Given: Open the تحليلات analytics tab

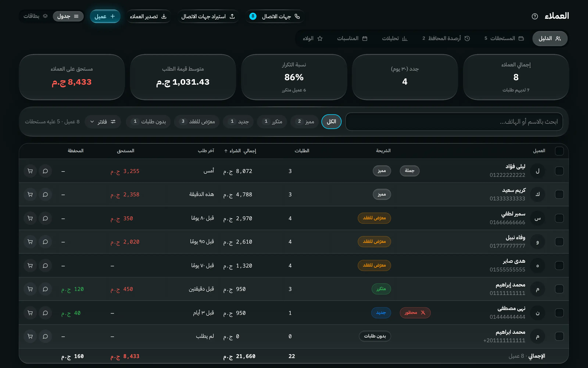Looking at the screenshot, I should coord(395,38).
